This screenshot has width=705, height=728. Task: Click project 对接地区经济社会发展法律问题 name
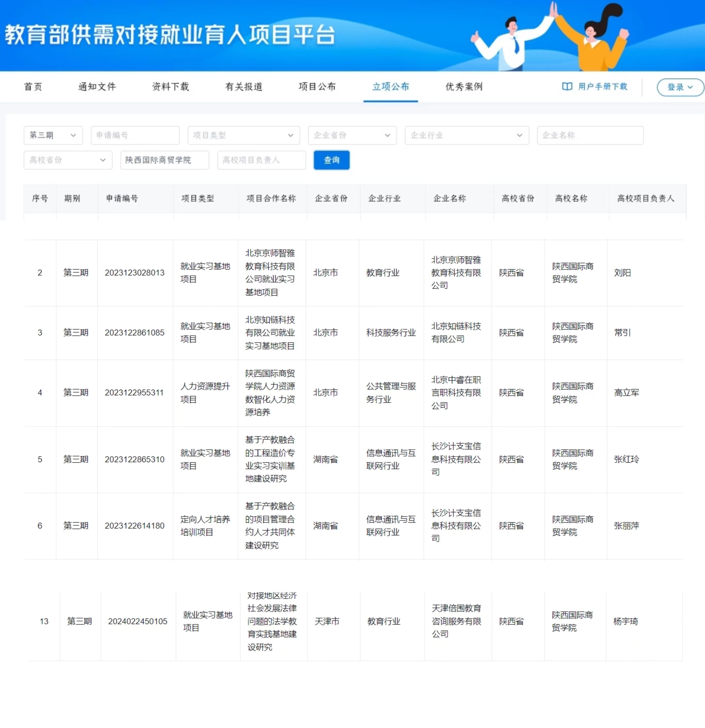(x=272, y=621)
